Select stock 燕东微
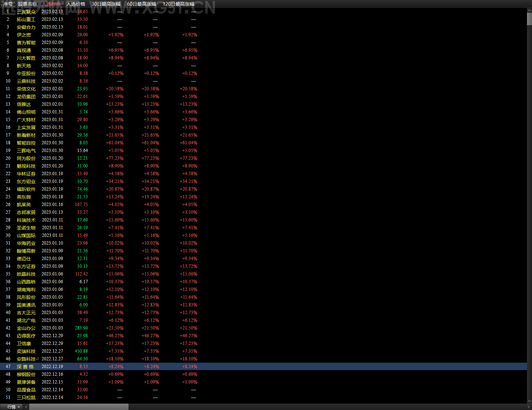The height and width of the screenshot is (410, 532). (24, 197)
